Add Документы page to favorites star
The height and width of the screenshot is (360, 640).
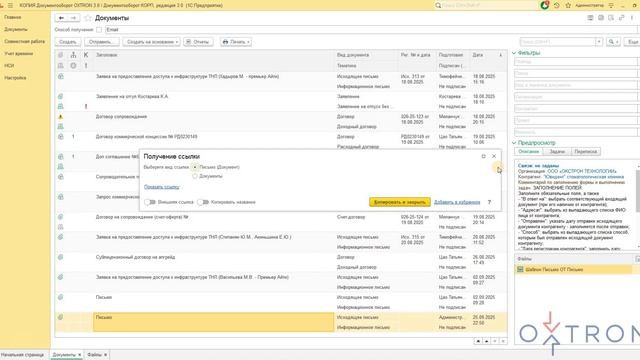tap(88, 18)
